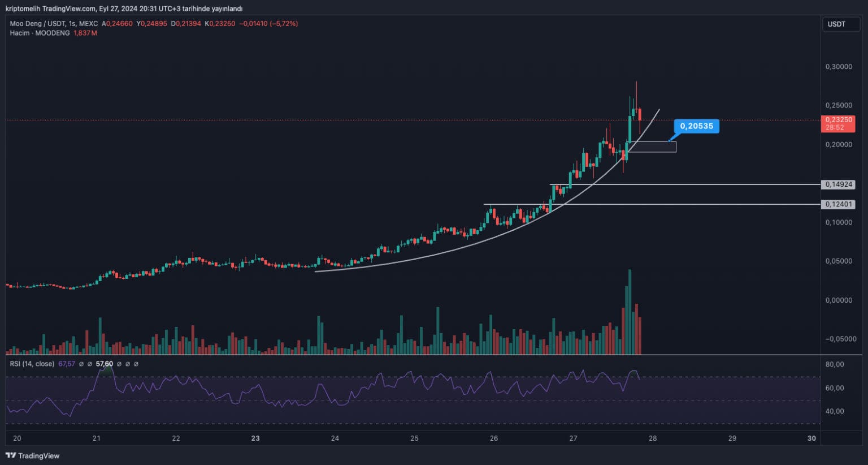Click the 0,12401 horizontal line price tag

click(x=839, y=204)
